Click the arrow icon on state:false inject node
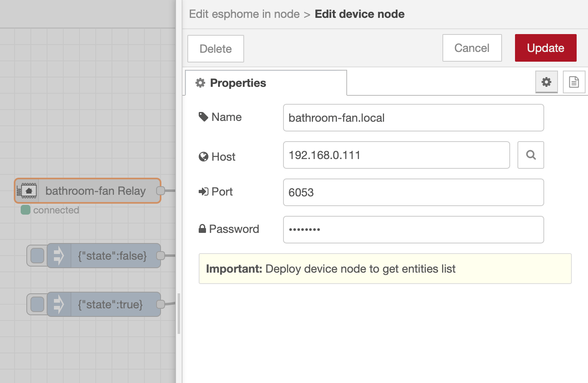 tap(59, 256)
